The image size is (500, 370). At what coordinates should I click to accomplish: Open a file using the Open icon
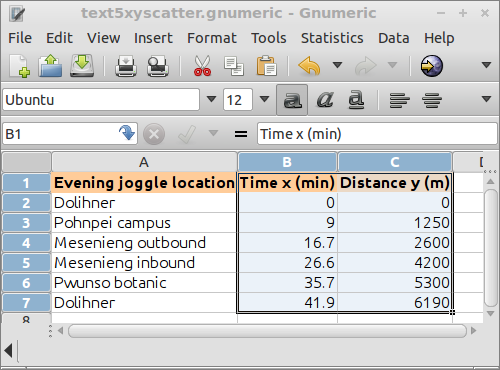tap(50, 66)
